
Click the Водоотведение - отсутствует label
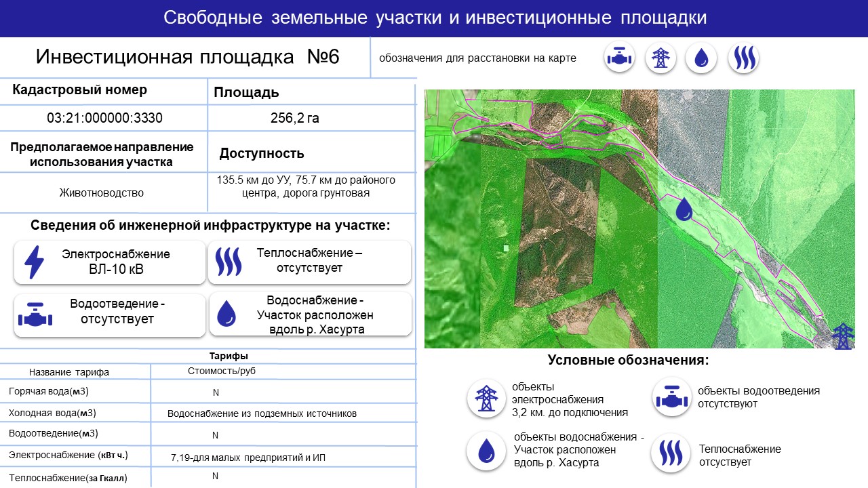(x=117, y=312)
